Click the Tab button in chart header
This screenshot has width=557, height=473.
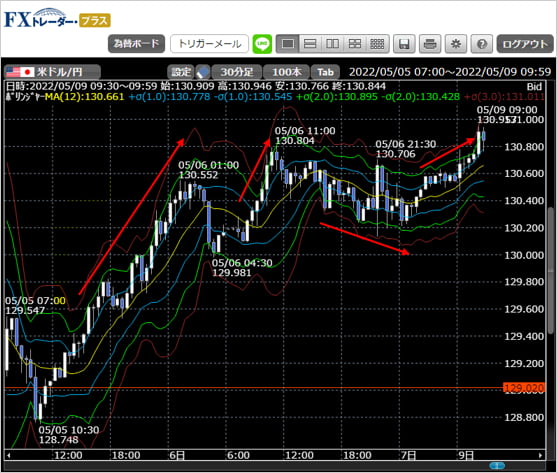coord(325,72)
